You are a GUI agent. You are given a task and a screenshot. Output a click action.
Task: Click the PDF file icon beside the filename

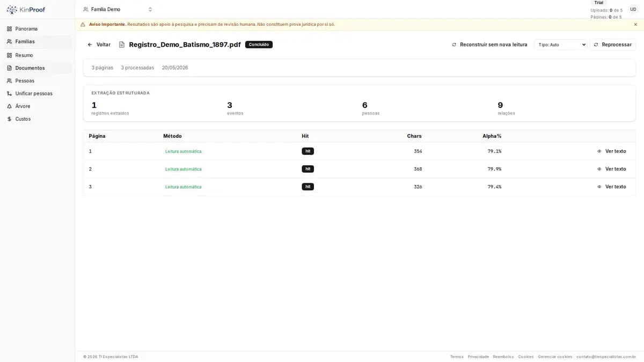[x=122, y=45]
